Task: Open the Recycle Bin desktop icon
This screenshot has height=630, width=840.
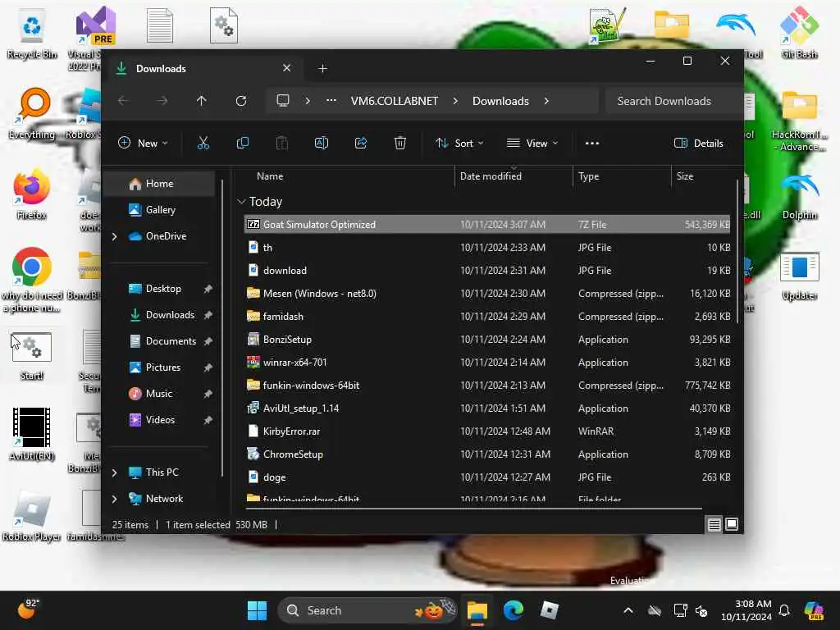Action: coord(32,32)
